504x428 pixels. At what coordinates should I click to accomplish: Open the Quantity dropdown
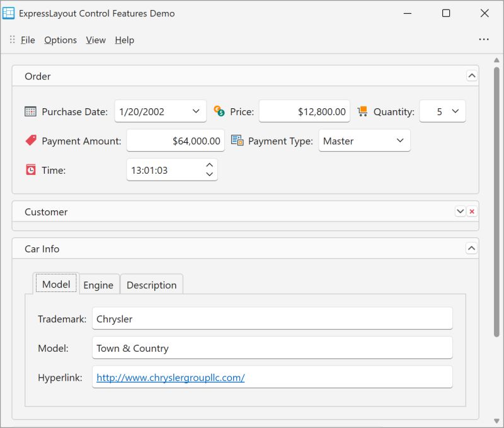tap(455, 111)
